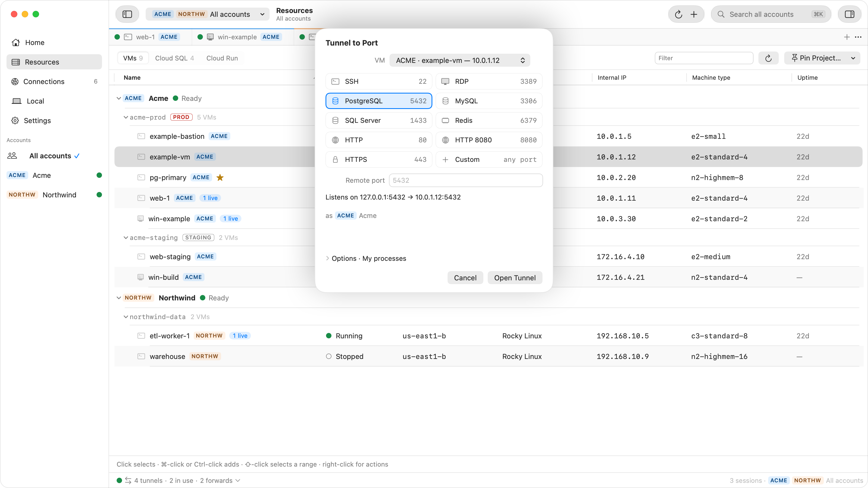The width and height of the screenshot is (868, 488).
Task: Collapse the acme-prod project group
Action: [126, 117]
